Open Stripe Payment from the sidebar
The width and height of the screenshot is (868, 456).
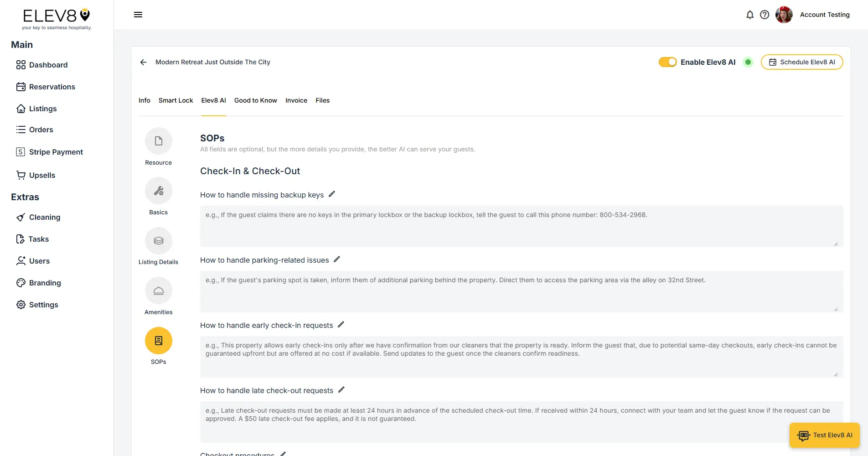click(56, 151)
